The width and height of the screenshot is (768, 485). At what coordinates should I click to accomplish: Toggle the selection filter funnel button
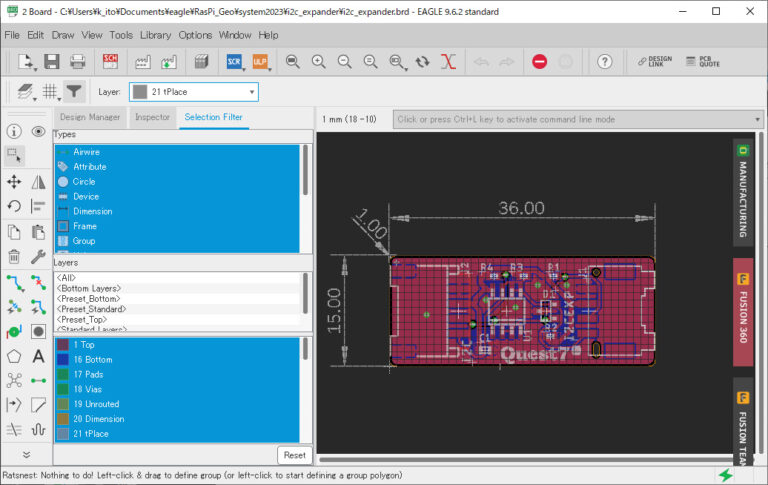[74, 91]
